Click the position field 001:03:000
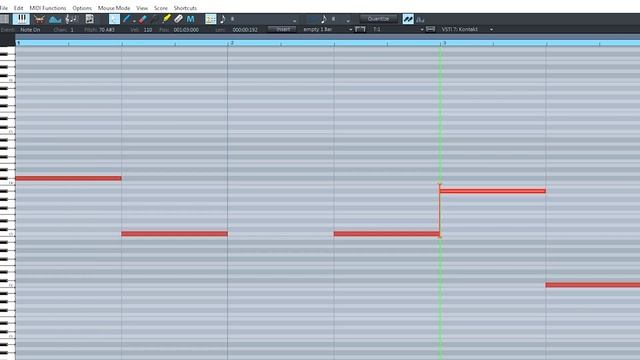The height and width of the screenshot is (360, 640). (x=186, y=30)
